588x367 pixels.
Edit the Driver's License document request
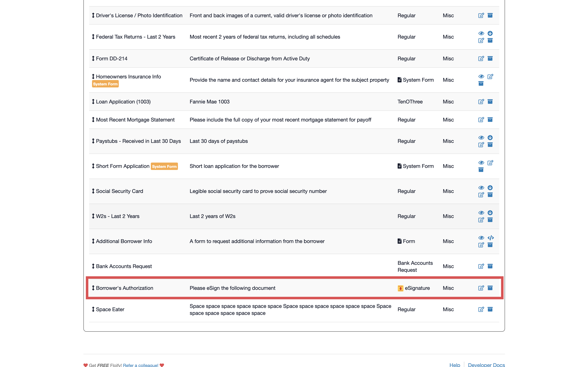tap(481, 15)
